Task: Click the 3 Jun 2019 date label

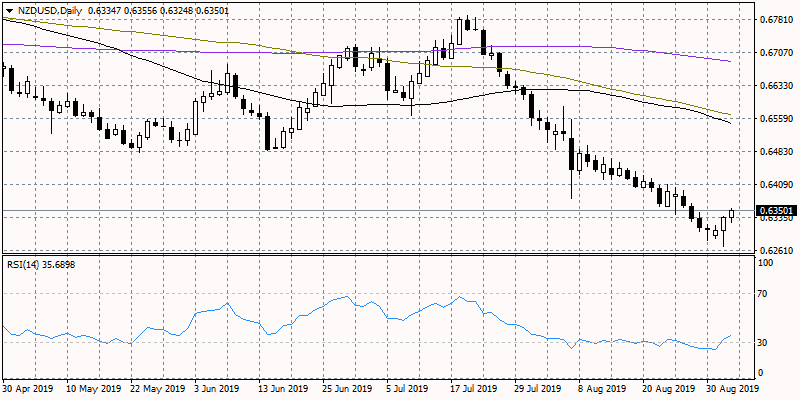Action: coord(217,387)
